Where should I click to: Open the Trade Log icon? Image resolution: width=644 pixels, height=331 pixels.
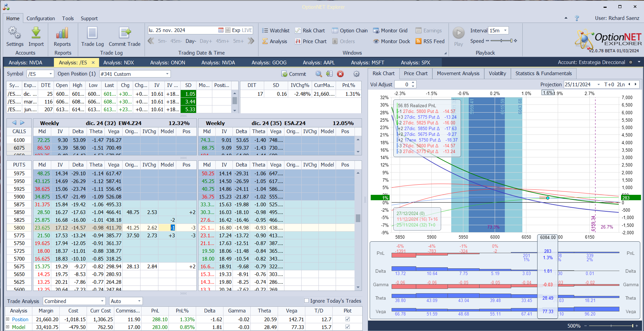point(92,33)
